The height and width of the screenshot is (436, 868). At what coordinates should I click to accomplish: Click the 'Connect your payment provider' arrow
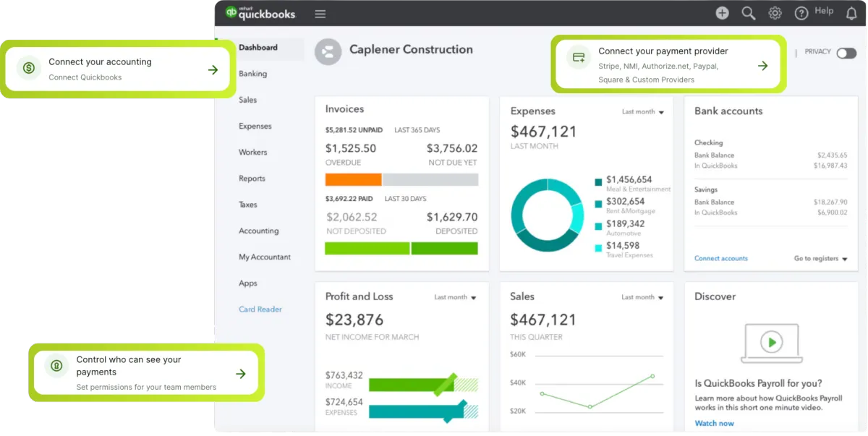click(x=762, y=66)
